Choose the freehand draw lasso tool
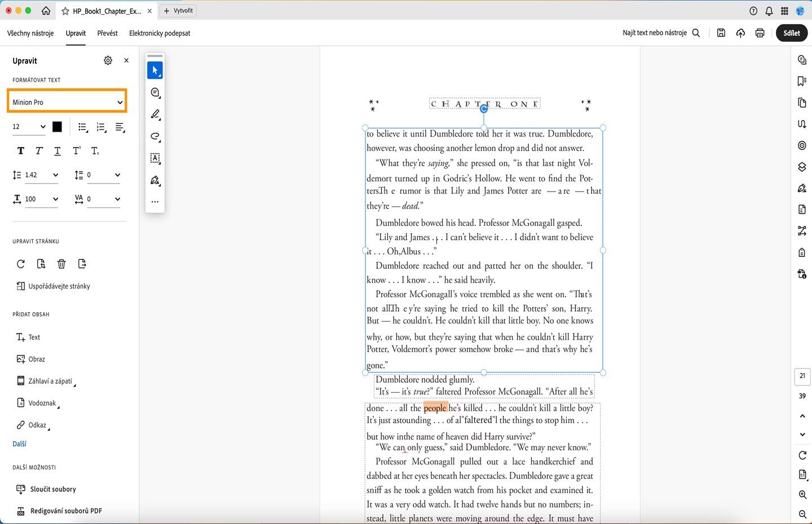 coord(155,136)
